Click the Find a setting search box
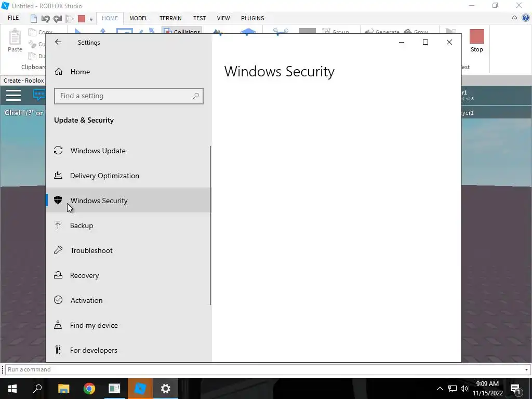The height and width of the screenshot is (399, 532). point(129,96)
